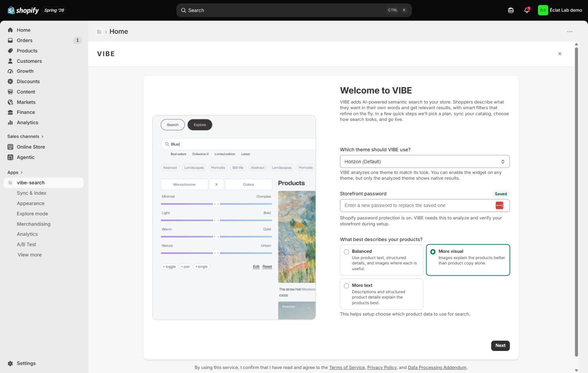
Task: Open vibe-search Analytics subpage
Action: [x=27, y=234]
